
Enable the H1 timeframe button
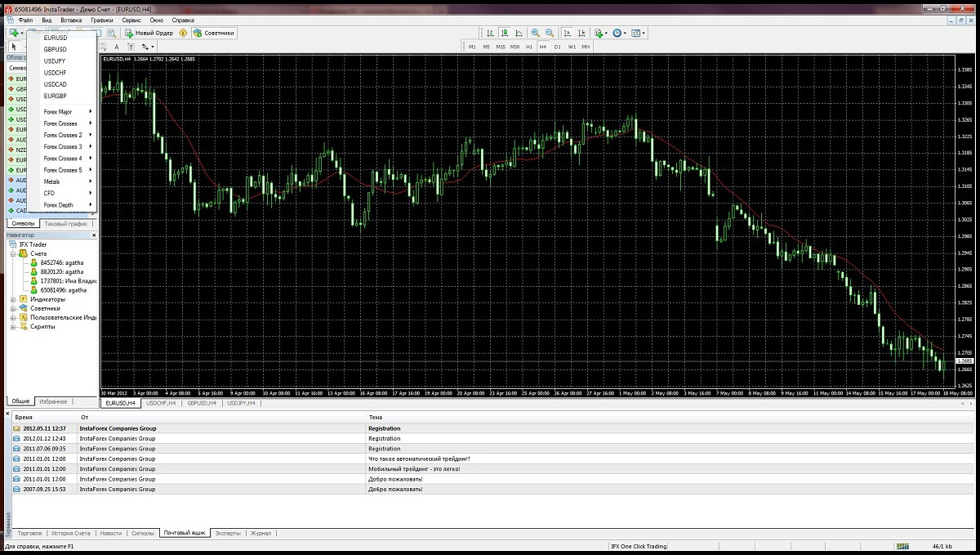pos(528,47)
